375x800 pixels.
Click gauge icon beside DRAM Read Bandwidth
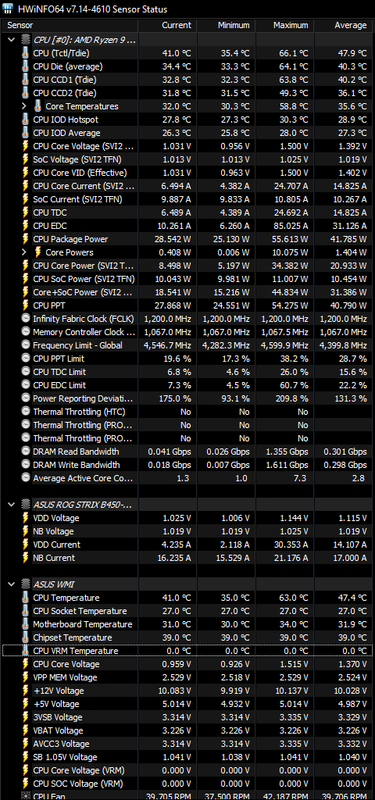26,451
